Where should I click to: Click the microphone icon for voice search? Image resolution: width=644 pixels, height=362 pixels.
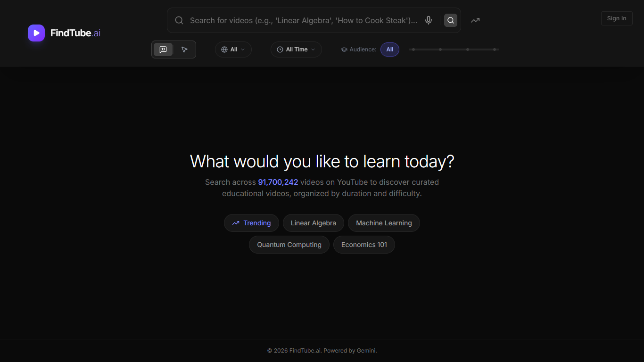[x=428, y=20]
